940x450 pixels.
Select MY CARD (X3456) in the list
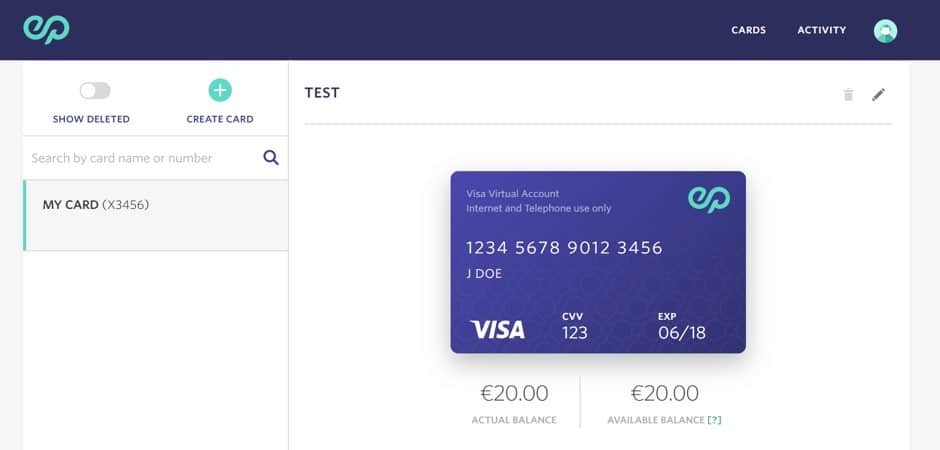pos(156,215)
